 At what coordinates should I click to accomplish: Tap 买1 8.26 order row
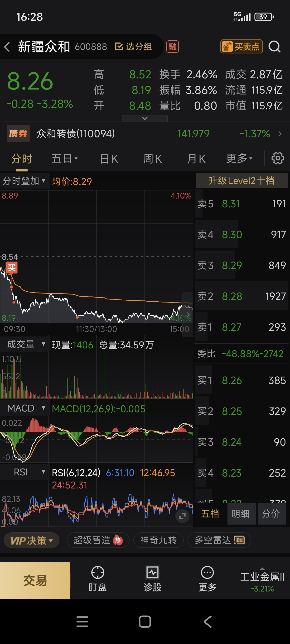pos(242,380)
